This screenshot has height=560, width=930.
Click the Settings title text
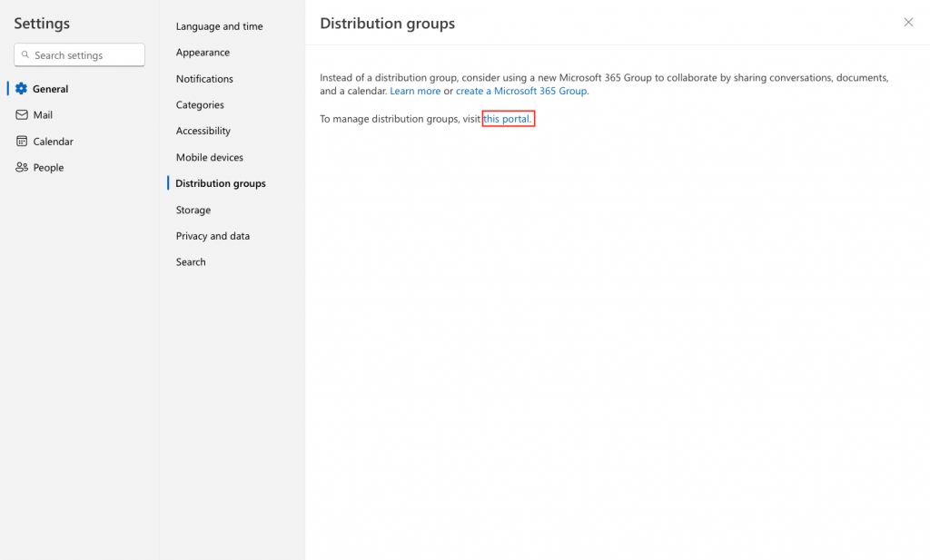point(42,23)
